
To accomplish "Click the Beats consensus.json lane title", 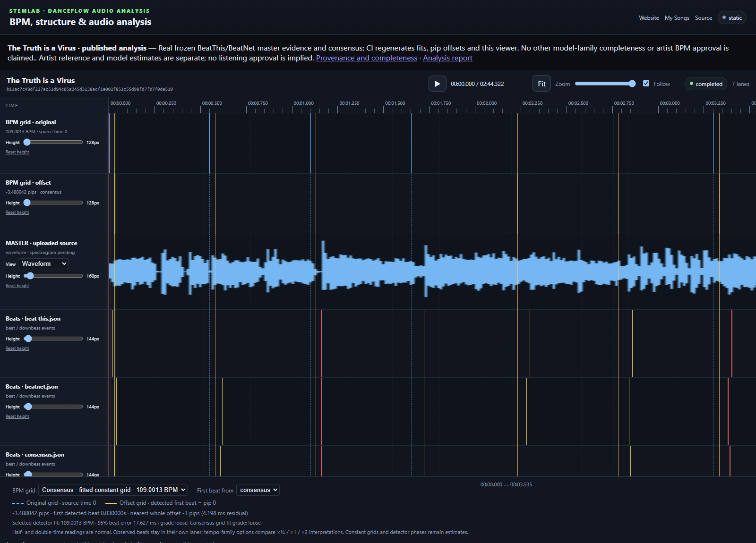I will click(x=35, y=455).
